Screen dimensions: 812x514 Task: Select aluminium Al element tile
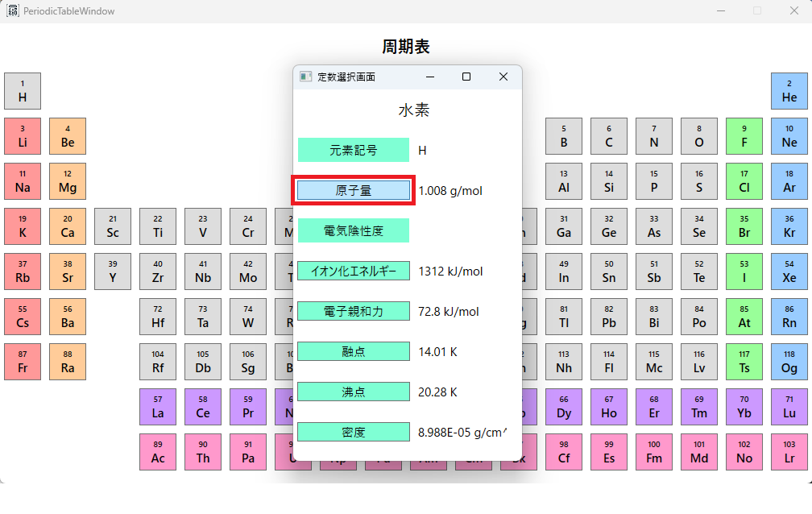pos(563,181)
